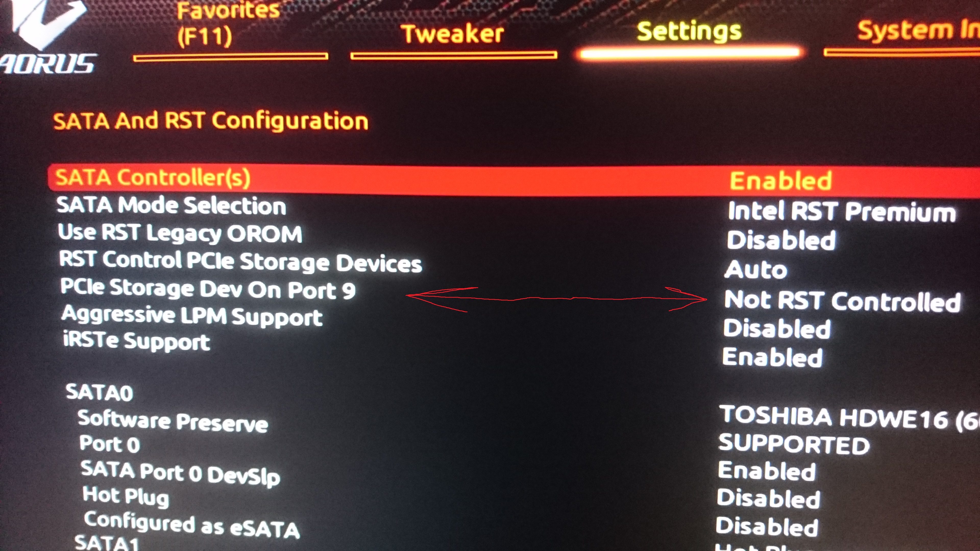980x551 pixels.
Task: Open SATA Mode Selection Intel RST Premium dropdown
Action: coord(842,211)
